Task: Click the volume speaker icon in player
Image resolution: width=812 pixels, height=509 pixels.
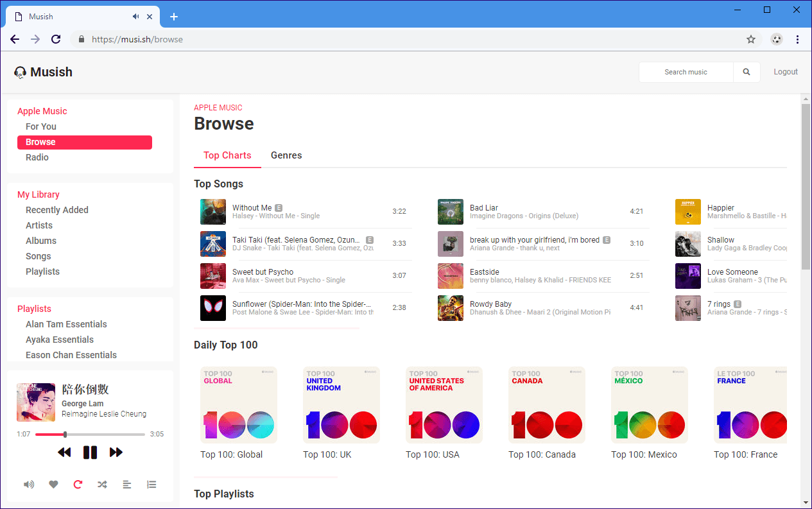Action: coord(29,485)
